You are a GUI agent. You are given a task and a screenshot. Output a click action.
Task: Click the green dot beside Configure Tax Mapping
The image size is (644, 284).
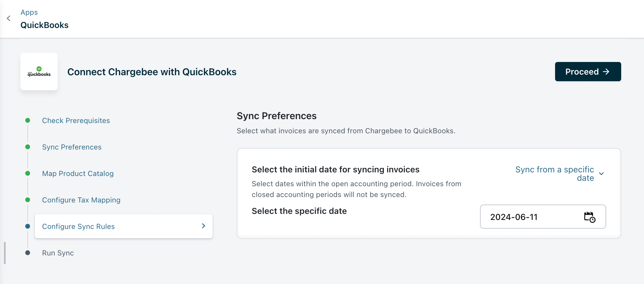28,200
